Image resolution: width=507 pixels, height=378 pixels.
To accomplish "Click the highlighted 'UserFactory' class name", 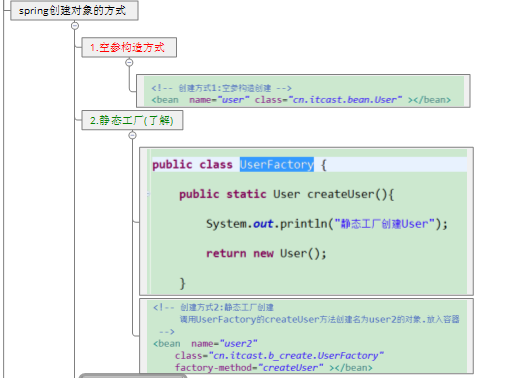I will (277, 165).
